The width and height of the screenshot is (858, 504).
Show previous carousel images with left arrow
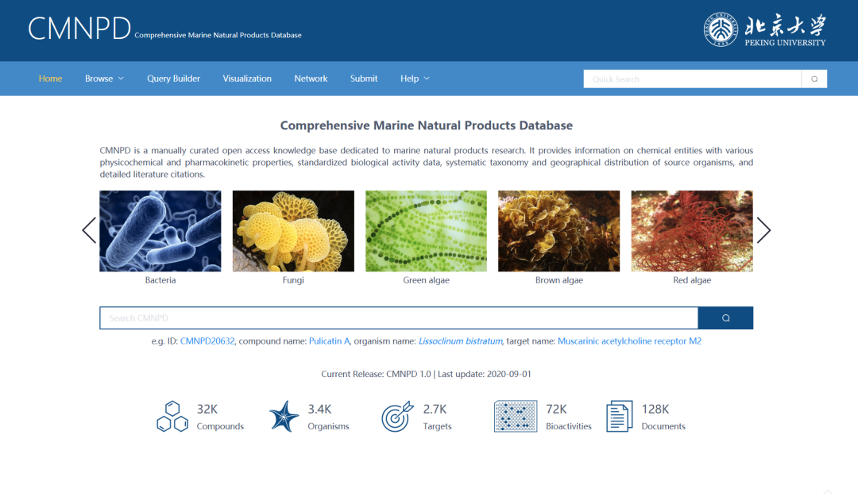pyautogui.click(x=89, y=230)
